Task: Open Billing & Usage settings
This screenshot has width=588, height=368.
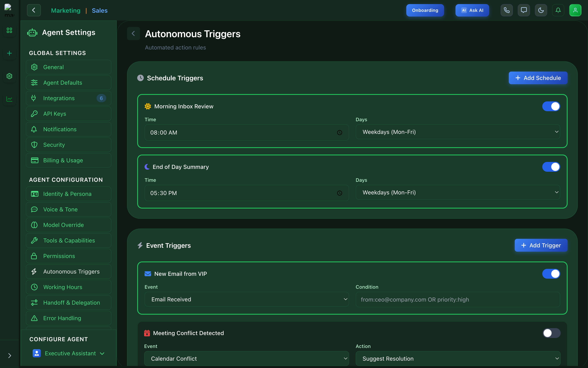Action: click(x=69, y=160)
